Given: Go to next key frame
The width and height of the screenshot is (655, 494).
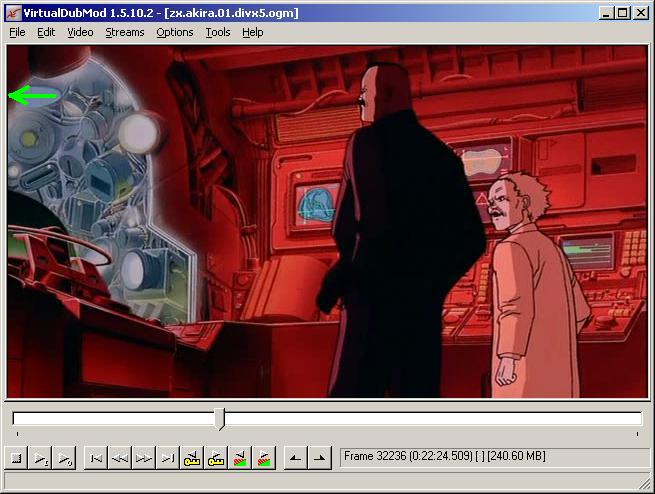Looking at the screenshot, I should click(216, 458).
